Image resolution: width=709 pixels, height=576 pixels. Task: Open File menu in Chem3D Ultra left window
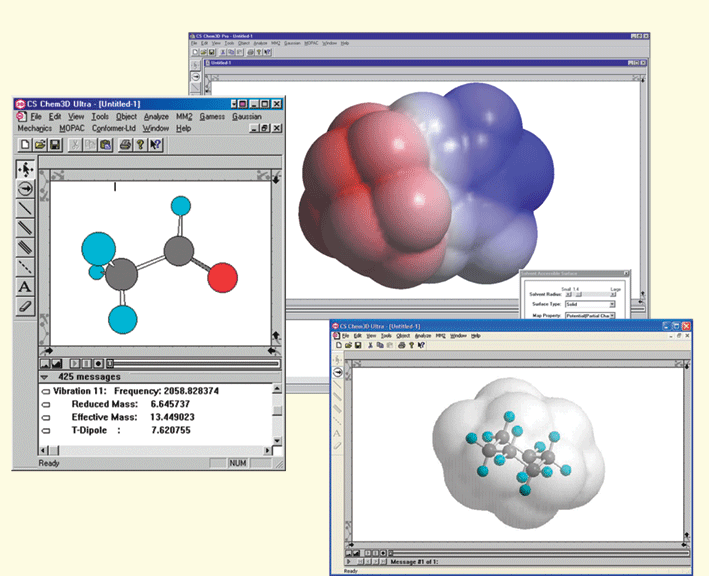36,117
